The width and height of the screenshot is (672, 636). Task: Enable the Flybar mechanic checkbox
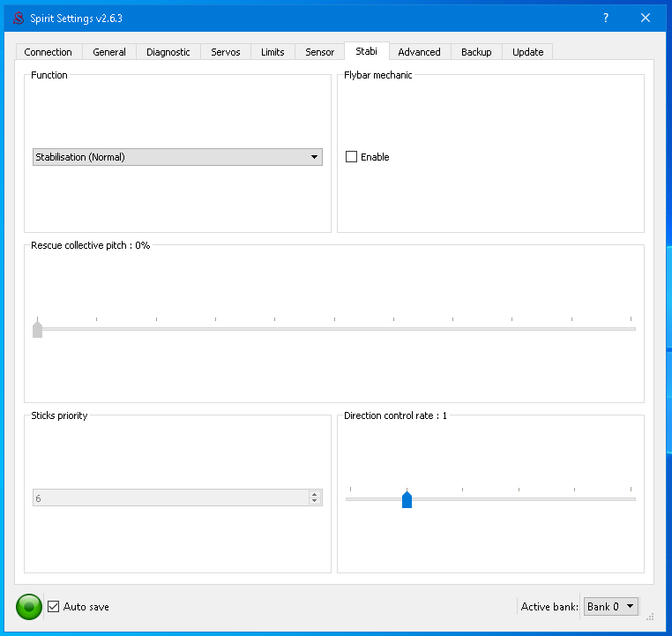[352, 157]
